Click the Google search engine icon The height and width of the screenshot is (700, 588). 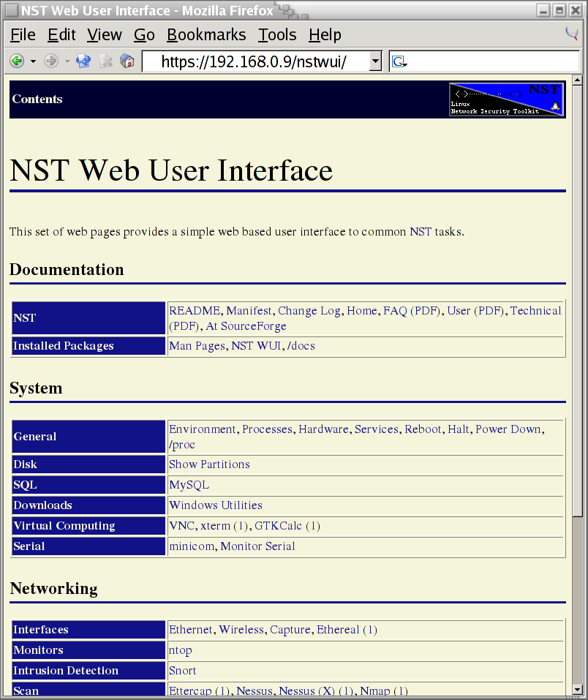(399, 61)
